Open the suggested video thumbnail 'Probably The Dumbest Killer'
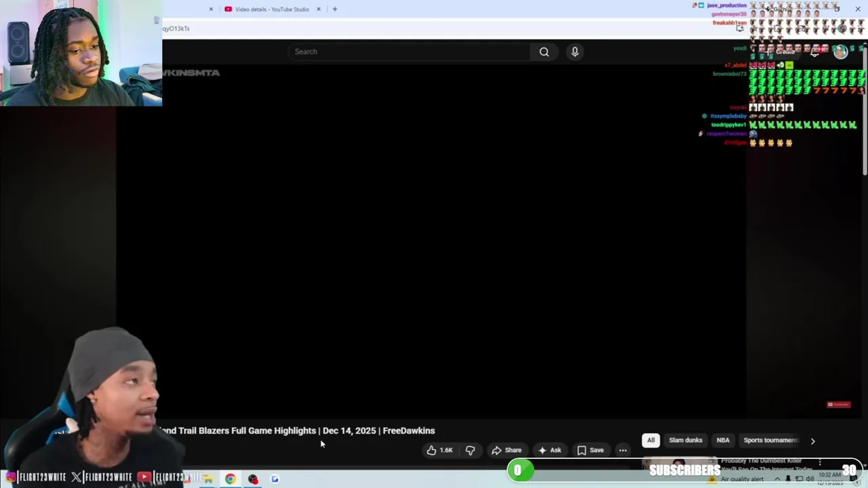 pyautogui.click(x=679, y=464)
